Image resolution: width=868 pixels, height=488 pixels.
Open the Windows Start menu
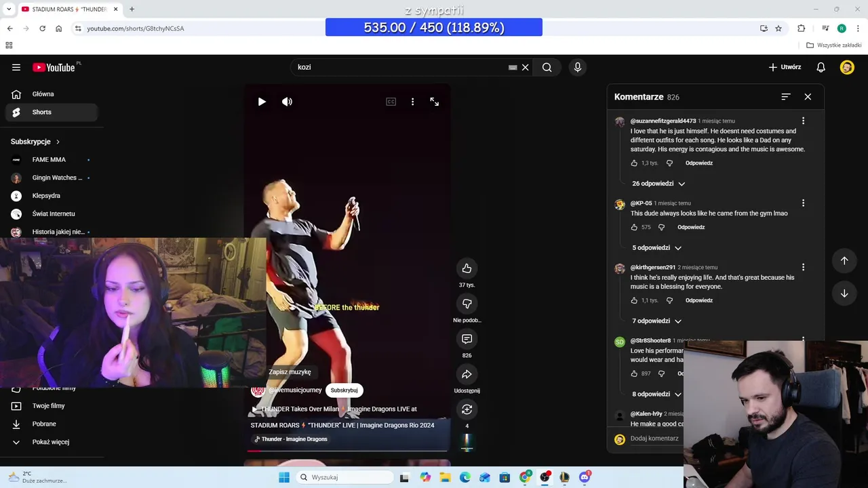pyautogui.click(x=283, y=477)
